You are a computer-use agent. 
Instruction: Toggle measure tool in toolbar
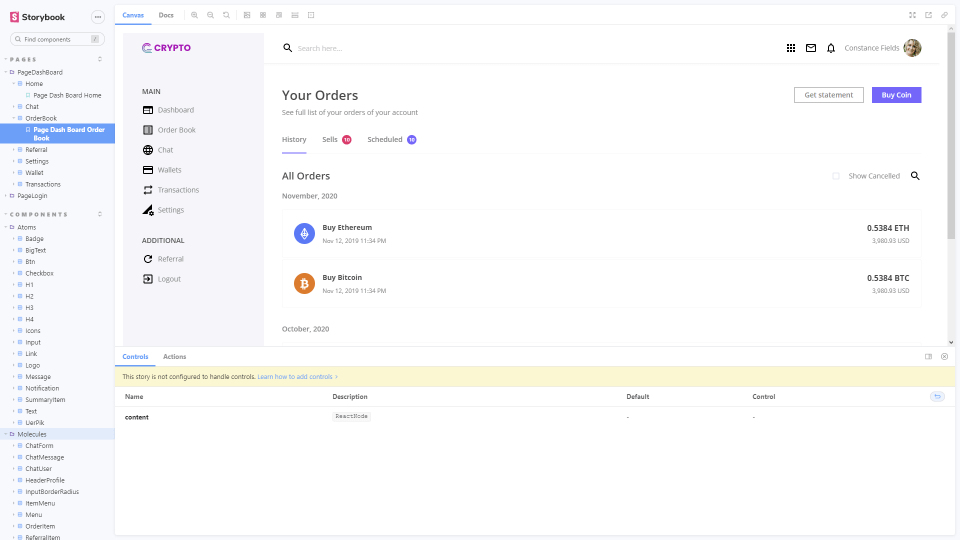point(294,15)
